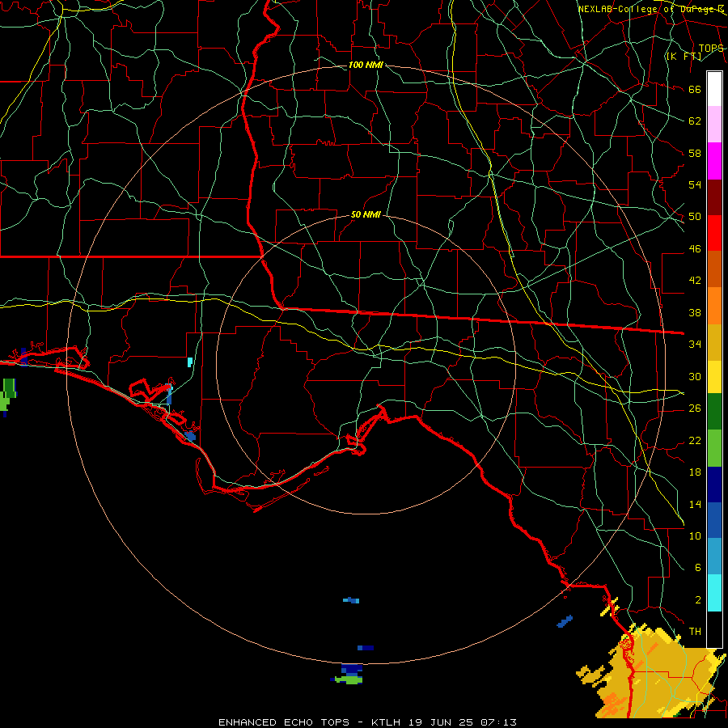Select the 26 legend scale value

tap(695, 408)
